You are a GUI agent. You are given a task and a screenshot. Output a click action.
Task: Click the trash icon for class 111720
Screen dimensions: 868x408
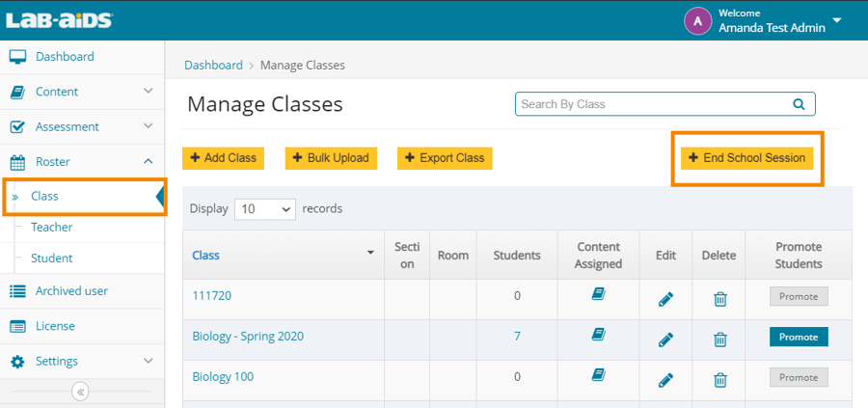pos(719,298)
